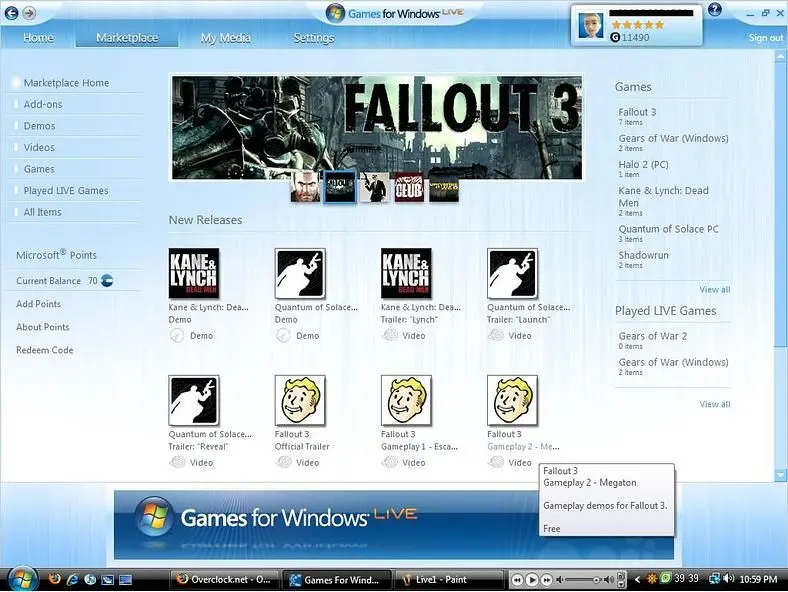Open the help question mark icon
This screenshot has height=592, width=788.
[x=715, y=10]
